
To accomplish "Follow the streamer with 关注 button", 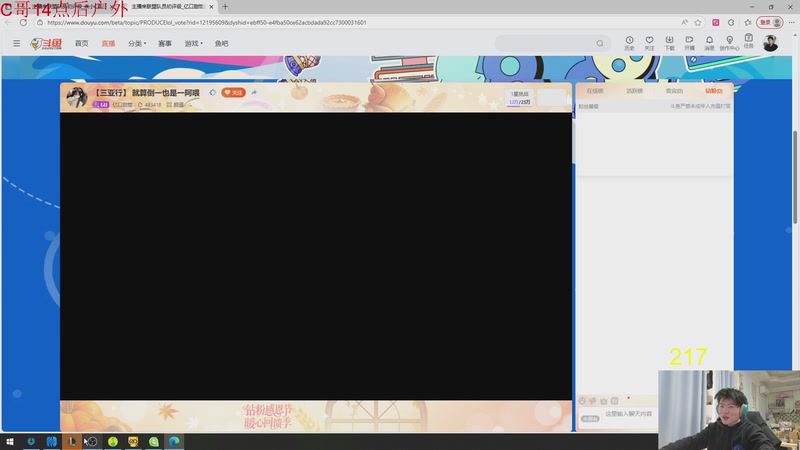I will [233, 92].
